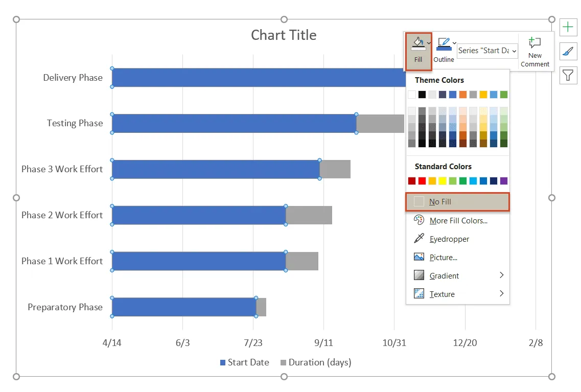Add a New Comment
This screenshot has height=392, width=581.
[535, 52]
